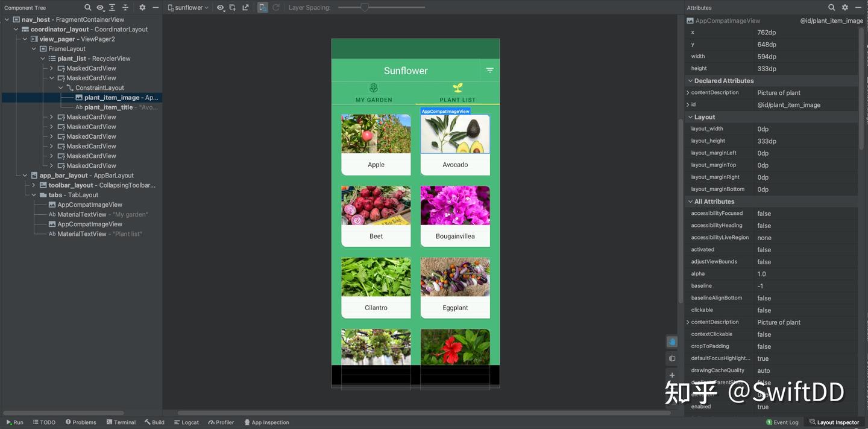868x429 pixels.
Task: Search the Component Tree
Action: point(87,7)
